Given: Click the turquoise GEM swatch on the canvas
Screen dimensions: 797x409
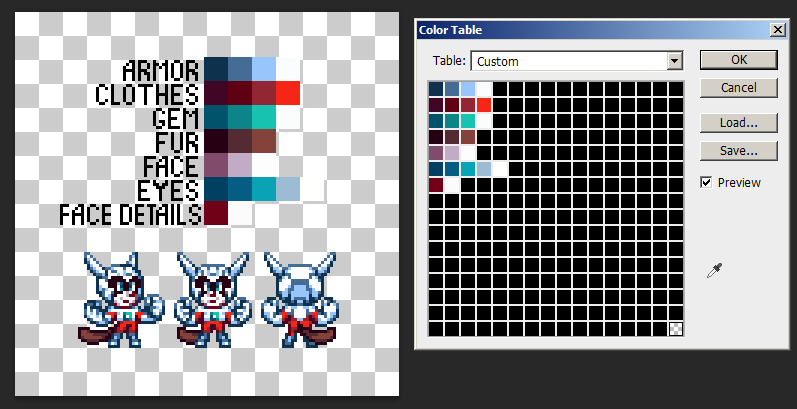Looking at the screenshot, I should click(264, 117).
